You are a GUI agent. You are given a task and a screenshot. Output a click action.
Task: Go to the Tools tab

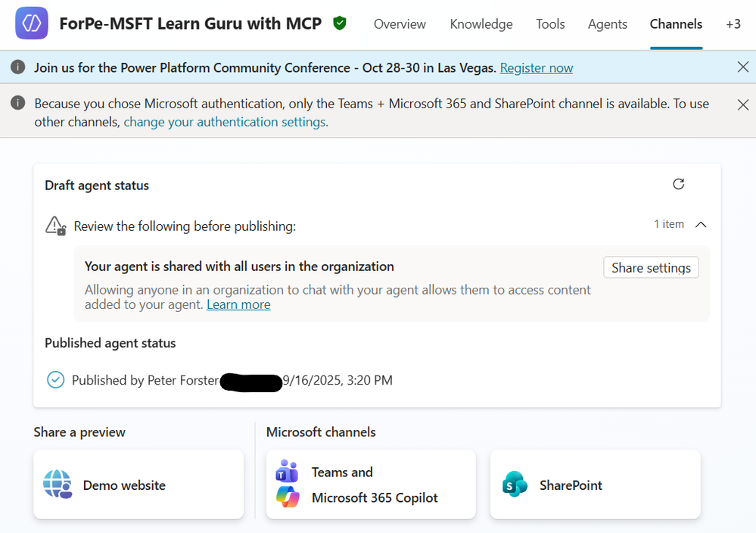550,24
